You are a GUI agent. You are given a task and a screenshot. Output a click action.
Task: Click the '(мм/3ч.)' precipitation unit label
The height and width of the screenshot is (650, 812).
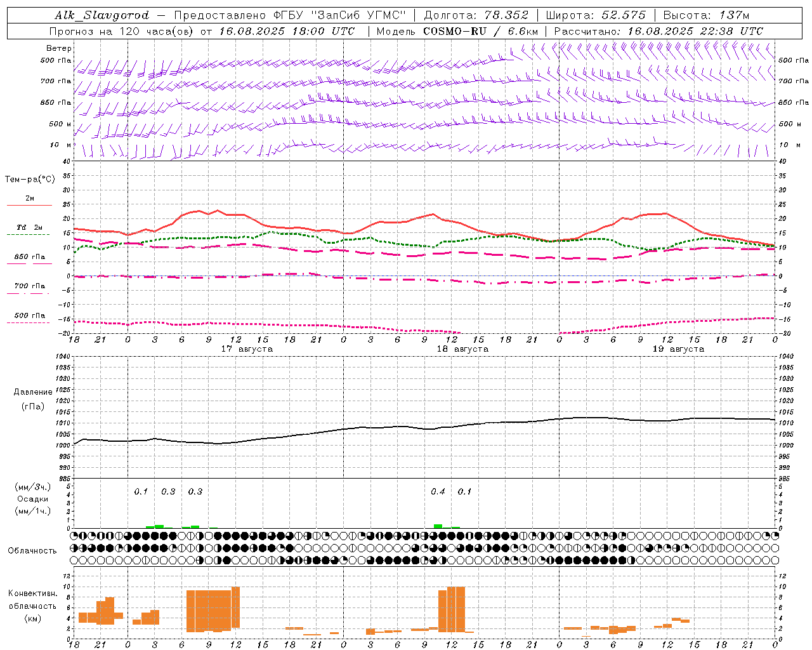pyautogui.click(x=33, y=487)
